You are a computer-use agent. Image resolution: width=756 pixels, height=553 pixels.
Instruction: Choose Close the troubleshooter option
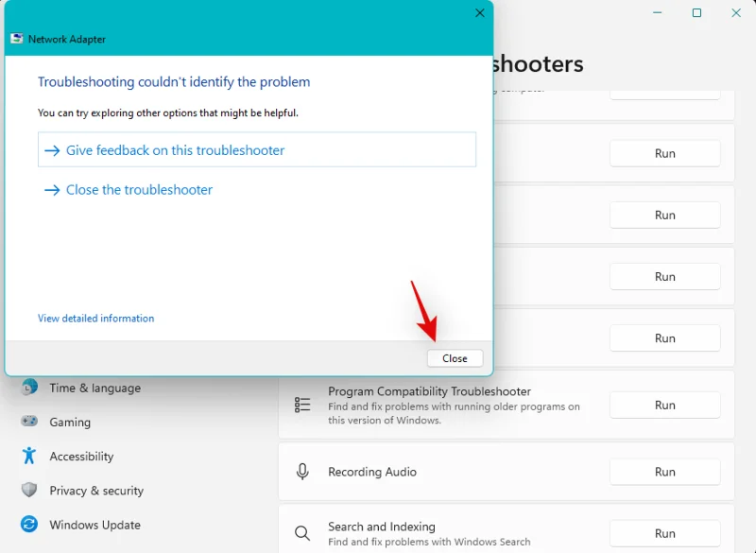139,190
